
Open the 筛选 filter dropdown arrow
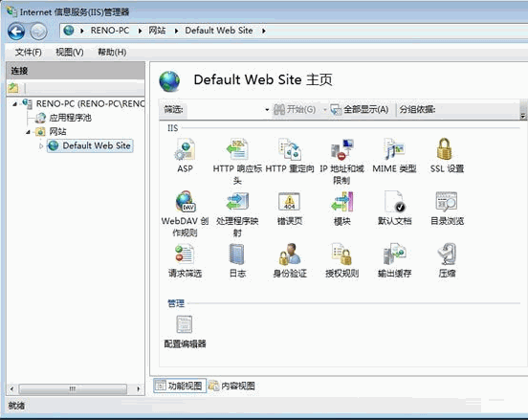click(267, 110)
